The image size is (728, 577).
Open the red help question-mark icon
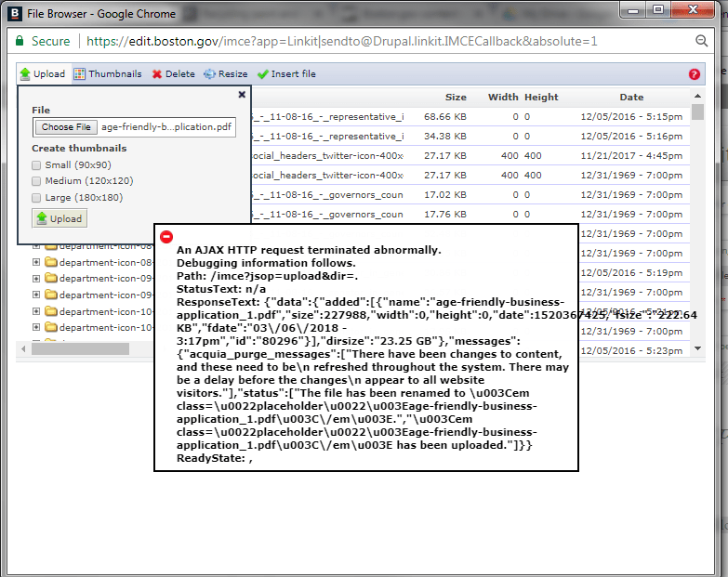click(695, 74)
